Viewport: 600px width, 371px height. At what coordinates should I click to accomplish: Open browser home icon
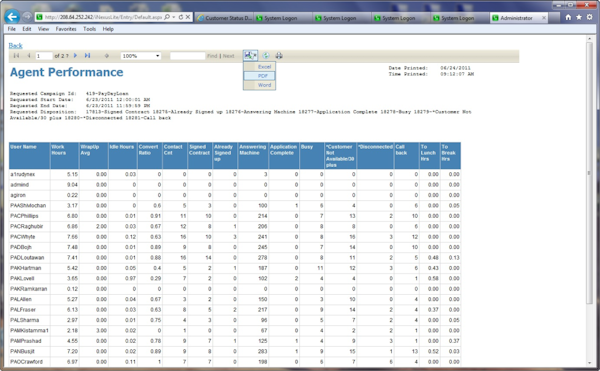click(568, 17)
